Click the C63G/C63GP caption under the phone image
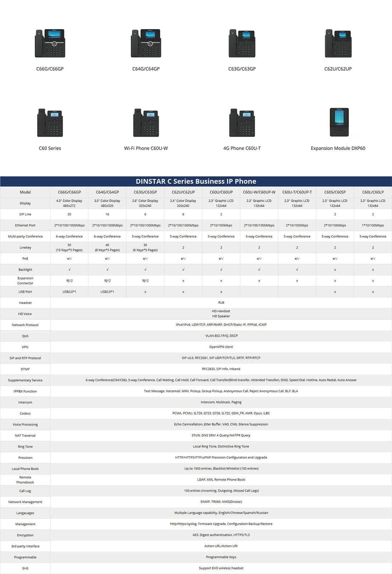The image size is (392, 574). [x=242, y=69]
